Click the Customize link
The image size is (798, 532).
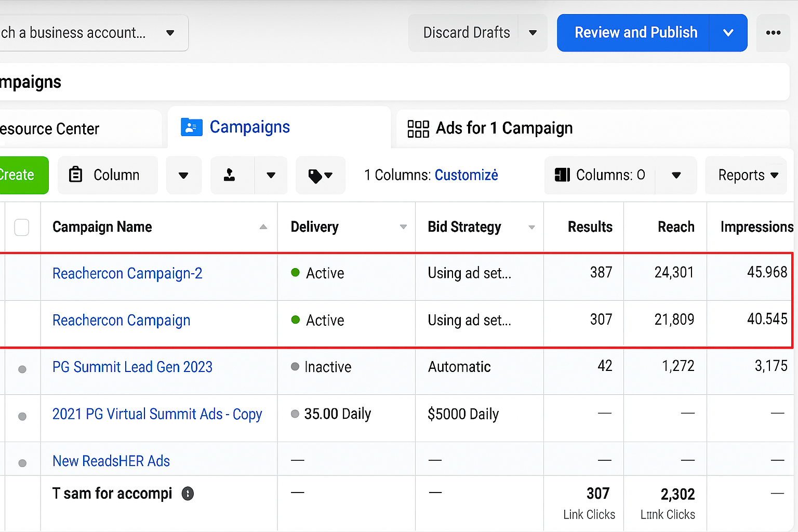[466, 175]
